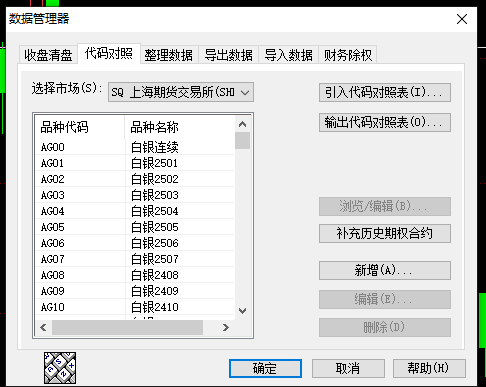
Task: Click list scroll down arrow
Action: [x=243, y=311]
